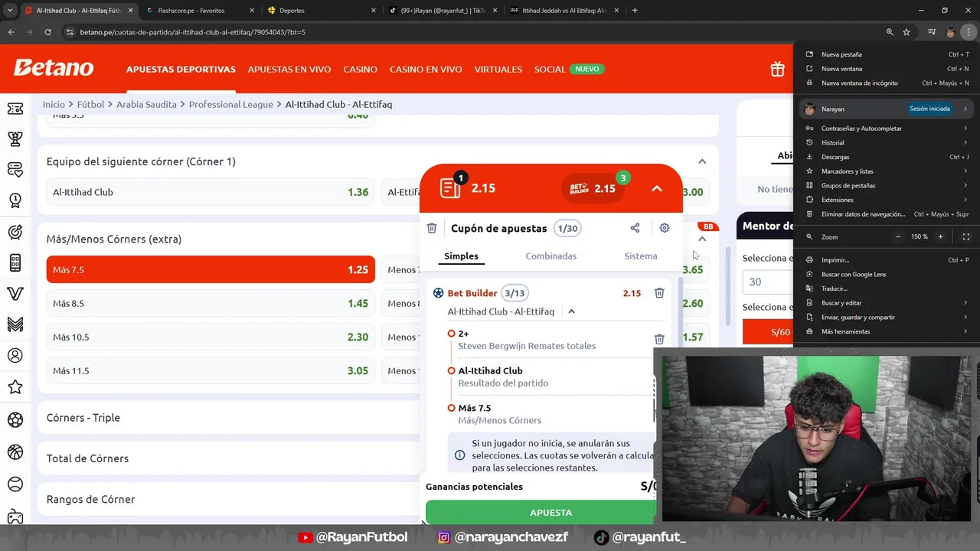Increase Chrome zoom with plus button
Viewport: 980px width, 551px height.
point(941,236)
